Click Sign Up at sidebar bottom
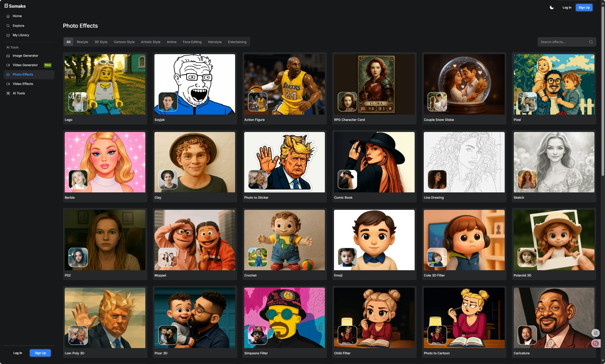The width and height of the screenshot is (605, 364). coord(40,353)
